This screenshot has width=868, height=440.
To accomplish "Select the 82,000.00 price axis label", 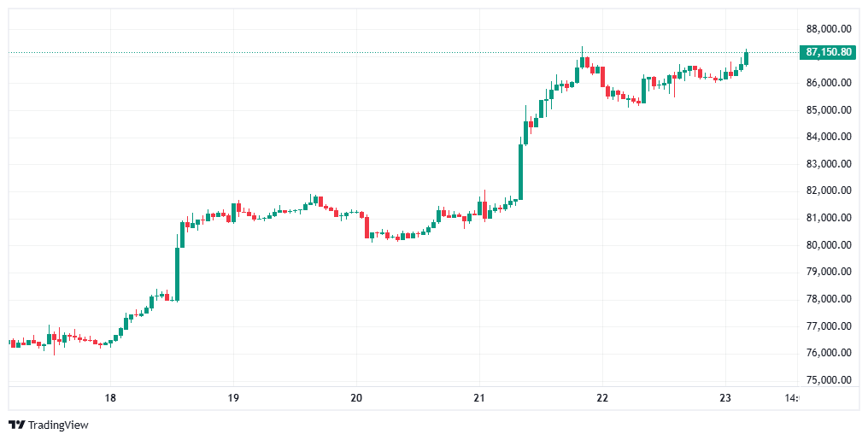I will 829,191.
